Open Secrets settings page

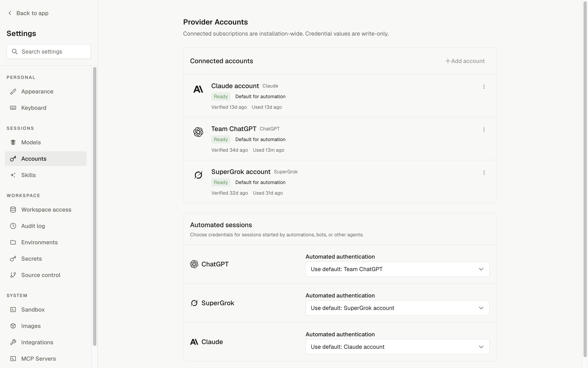pos(46,259)
